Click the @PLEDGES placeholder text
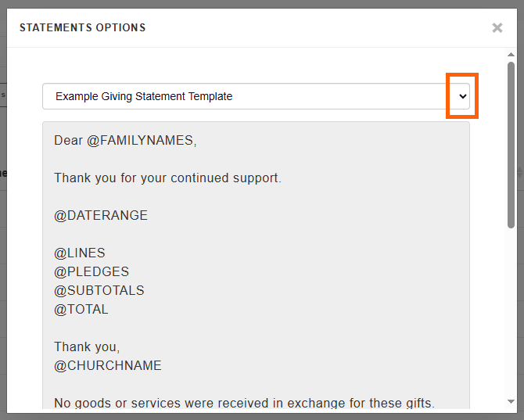Image resolution: width=524 pixels, height=420 pixels. [91, 272]
